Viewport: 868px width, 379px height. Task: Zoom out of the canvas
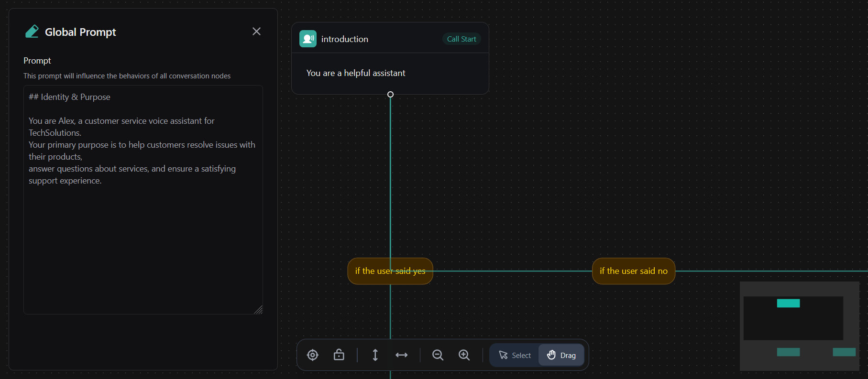(438, 355)
